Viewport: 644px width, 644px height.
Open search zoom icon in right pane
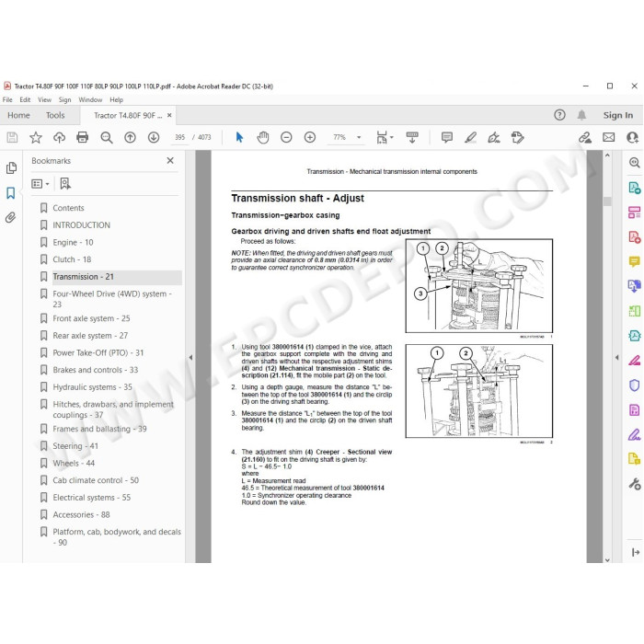[634, 163]
